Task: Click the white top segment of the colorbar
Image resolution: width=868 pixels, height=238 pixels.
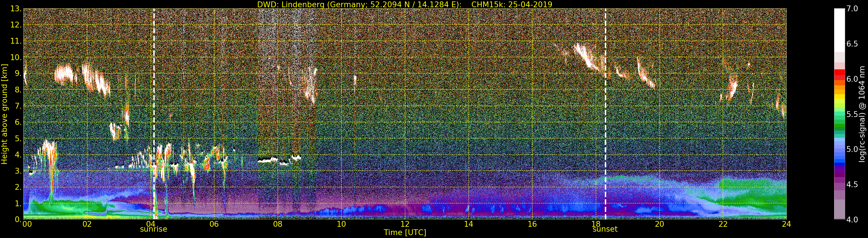Action: pyautogui.click(x=839, y=30)
